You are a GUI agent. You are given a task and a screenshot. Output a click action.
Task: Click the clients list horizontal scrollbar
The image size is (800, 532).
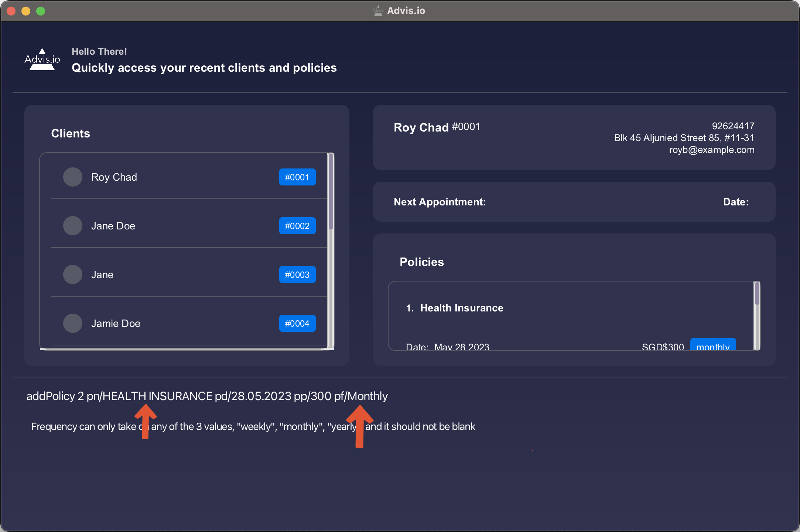tap(184, 349)
